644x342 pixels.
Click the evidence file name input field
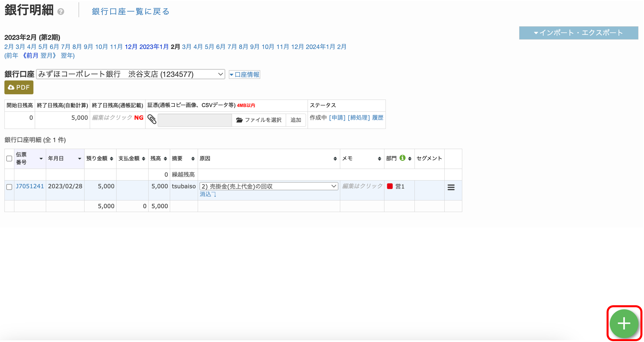(x=195, y=120)
